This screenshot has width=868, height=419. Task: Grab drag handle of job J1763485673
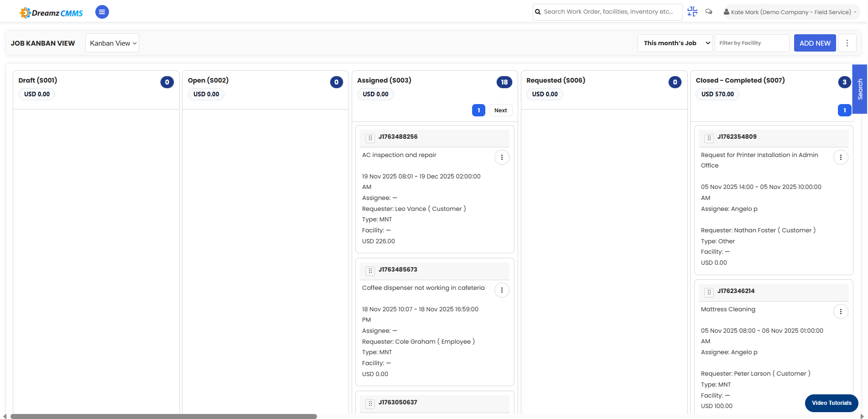pos(370,271)
